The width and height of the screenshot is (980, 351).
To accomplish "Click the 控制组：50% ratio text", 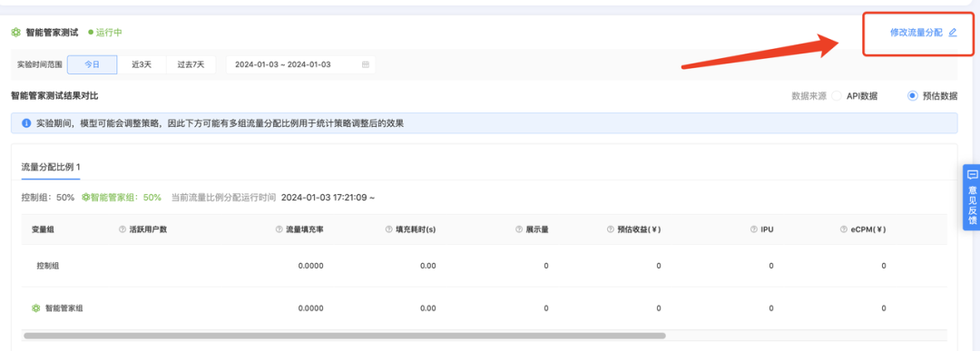I will click(47, 198).
